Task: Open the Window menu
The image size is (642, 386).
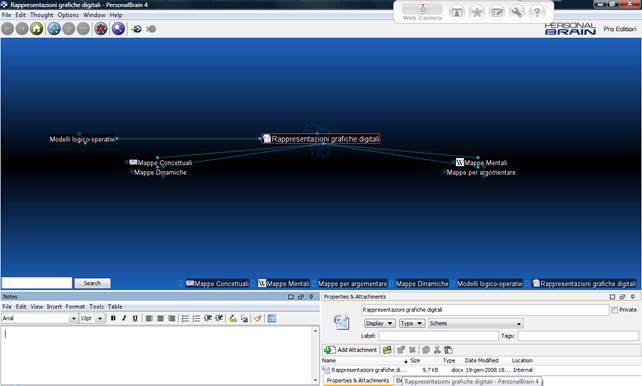Action: (94, 15)
